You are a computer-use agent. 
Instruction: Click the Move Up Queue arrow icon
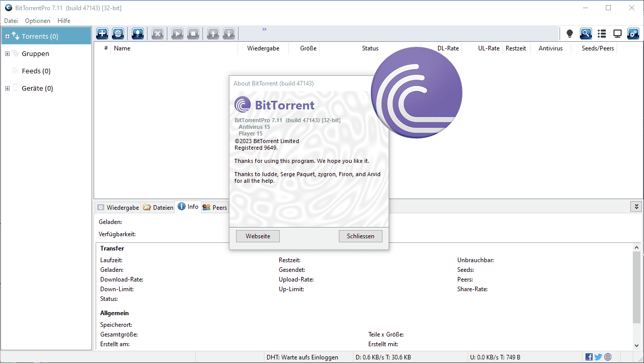pos(213,34)
